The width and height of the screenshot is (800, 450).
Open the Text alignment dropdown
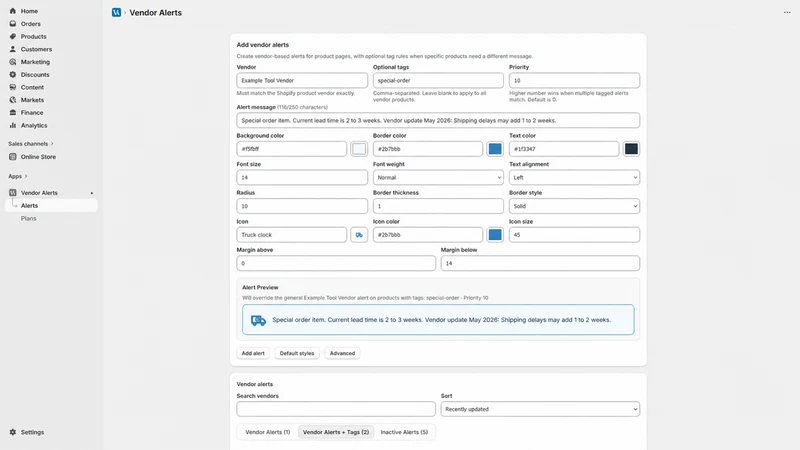(x=574, y=178)
